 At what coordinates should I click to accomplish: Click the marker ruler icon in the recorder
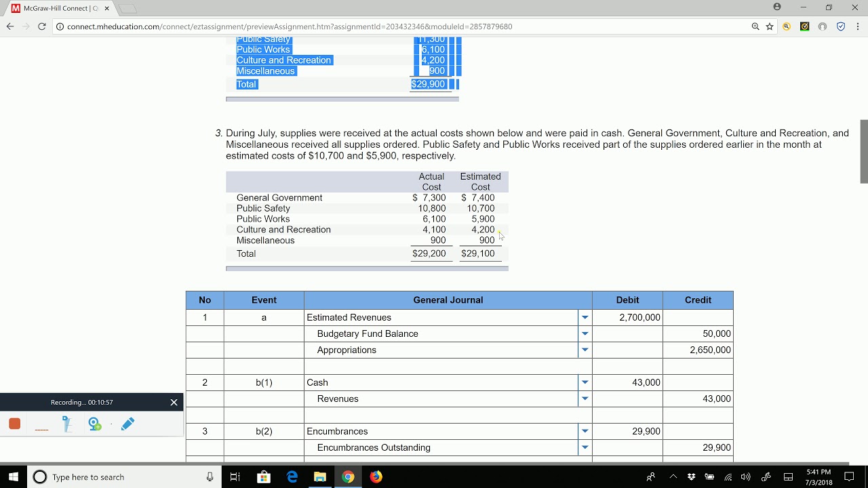(66, 424)
